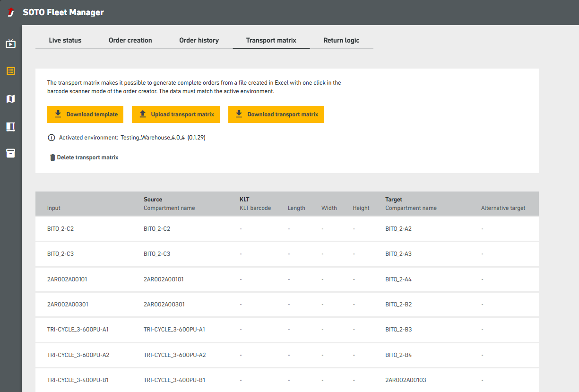The height and width of the screenshot is (392, 579).
Task: Click the SOTO red arrow logo
Action: tap(11, 12)
